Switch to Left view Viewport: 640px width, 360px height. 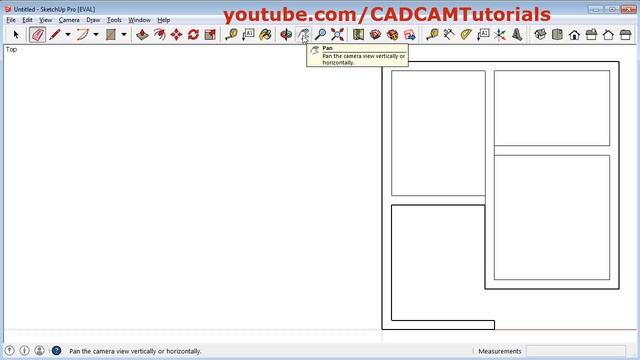click(x=625, y=35)
